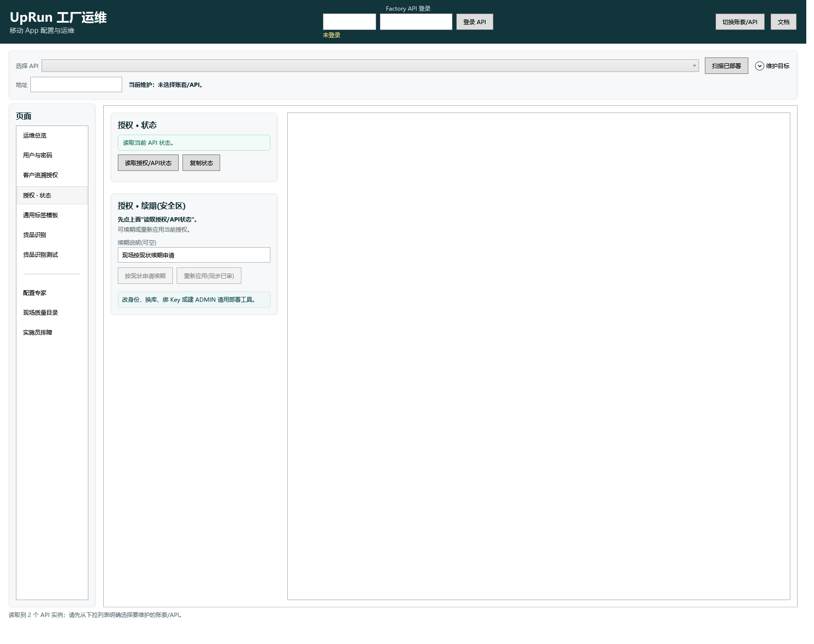
Task: Focus the Factory API username field
Action: (x=350, y=22)
